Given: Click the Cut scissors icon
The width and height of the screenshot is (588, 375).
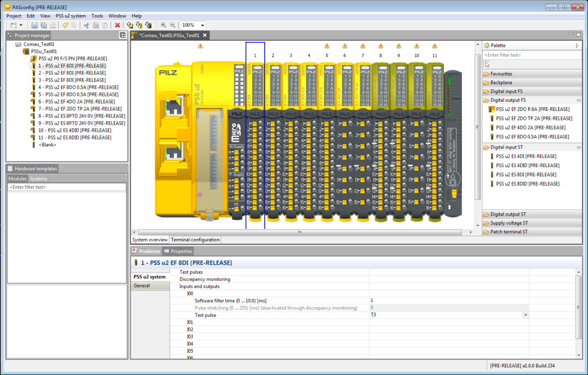Looking at the screenshot, I should [x=86, y=25].
